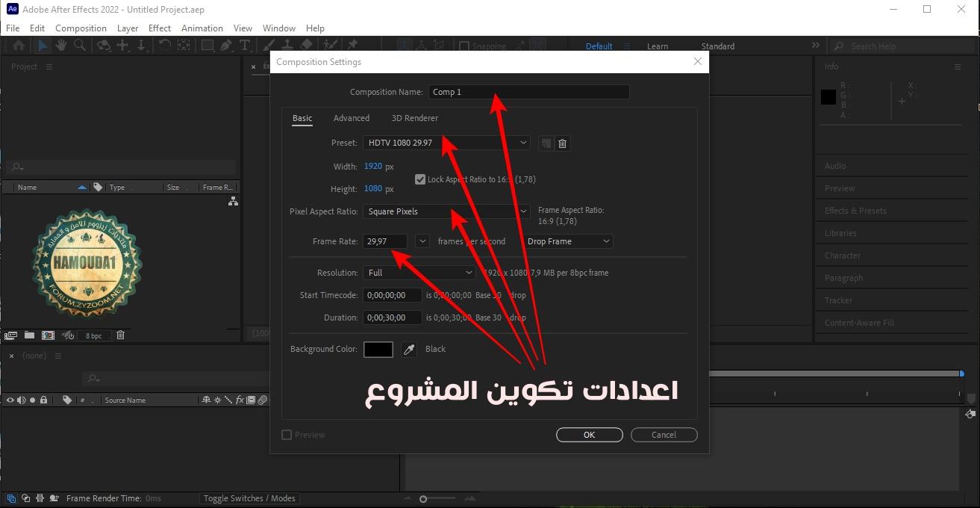980x508 pixels.
Task: Toggle the Preview checkbox in dialog
Action: click(x=287, y=435)
